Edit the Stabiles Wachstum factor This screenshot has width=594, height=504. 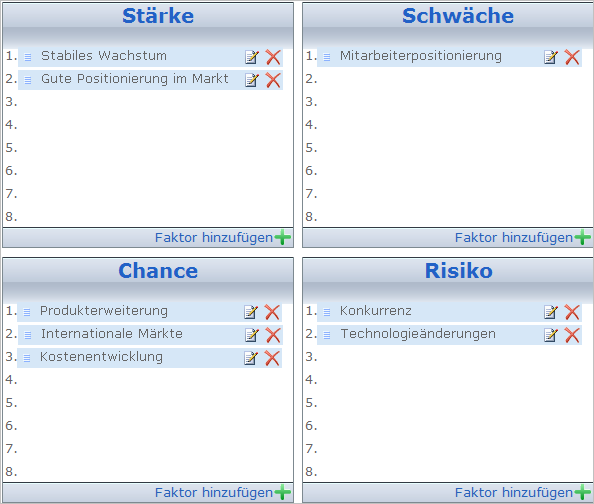point(252,57)
